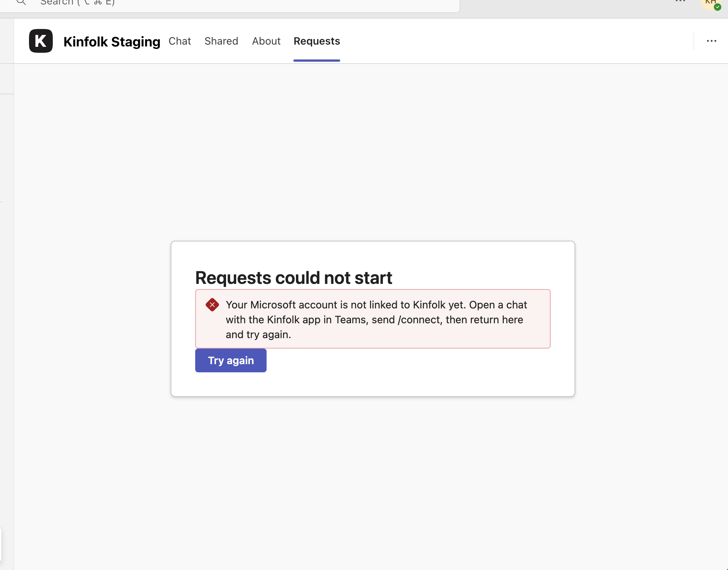Open the About tab
Viewport: 728px width, 570px height.
[266, 41]
